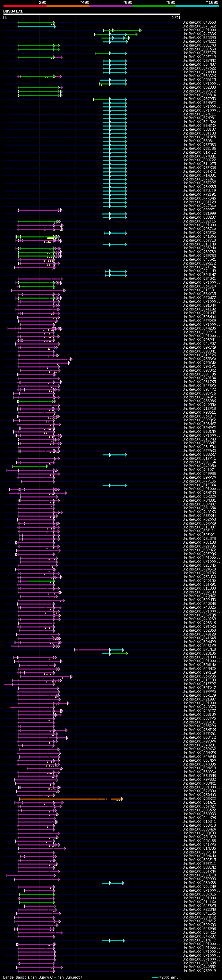Image resolution: width=222 pixels, height=980 pixels.
Task: Open hit UniRef100_Q8L685
Action: click(199, 963)
